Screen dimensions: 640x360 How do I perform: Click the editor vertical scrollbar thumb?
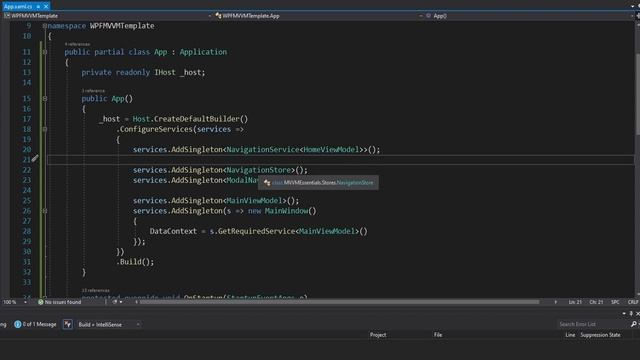pyautogui.click(x=637, y=93)
